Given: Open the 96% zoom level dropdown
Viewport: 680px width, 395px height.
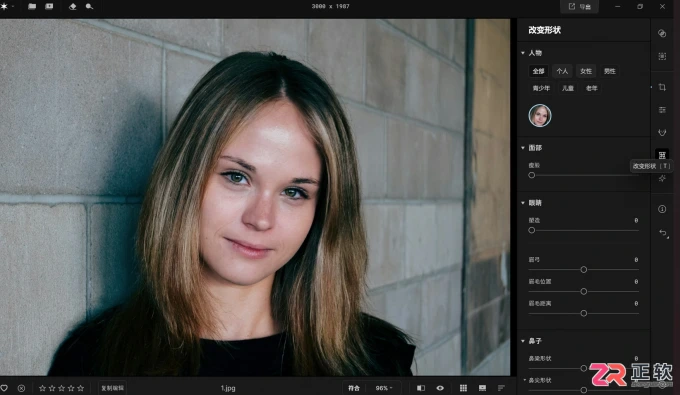Looking at the screenshot, I should (384, 388).
